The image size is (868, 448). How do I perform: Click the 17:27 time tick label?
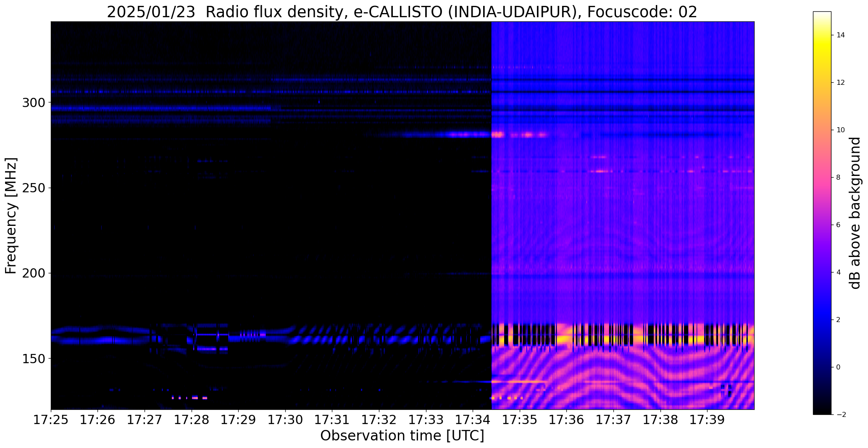(x=145, y=419)
